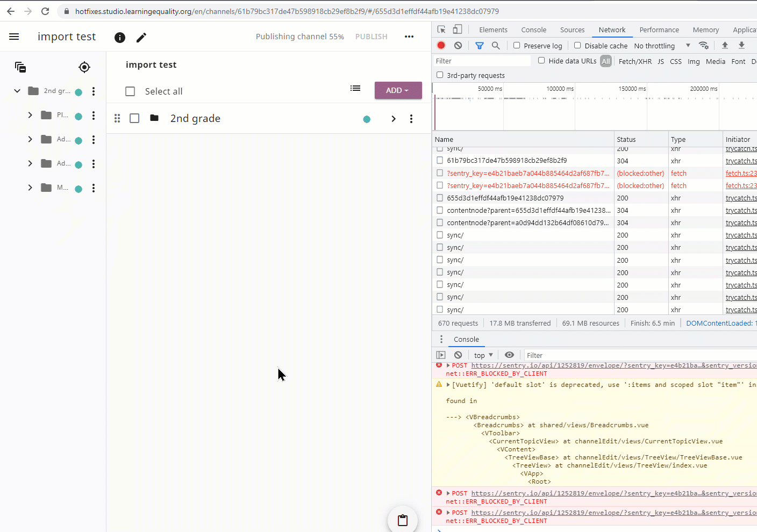This screenshot has height=532, width=757.
Task: Show console sidebar icon
Action: tap(441, 355)
